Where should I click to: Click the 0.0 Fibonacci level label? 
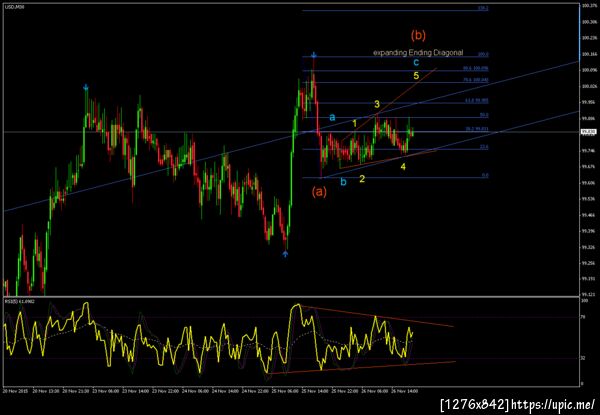[x=485, y=175]
